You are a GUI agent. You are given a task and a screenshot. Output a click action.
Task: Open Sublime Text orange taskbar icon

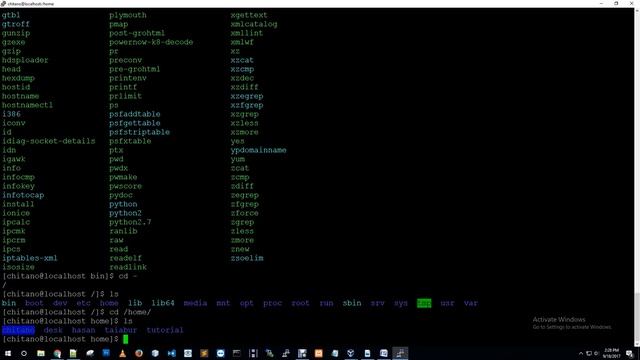204,353
